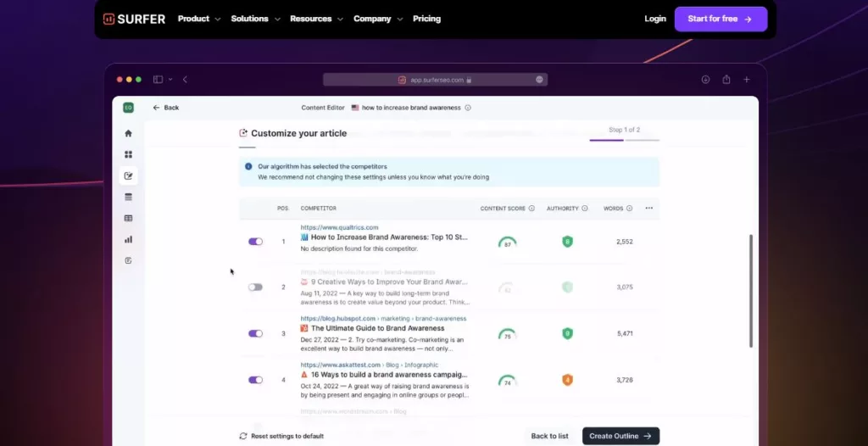Open the document sidebar icon below the chart icon
The height and width of the screenshot is (446, 868).
coord(129,260)
